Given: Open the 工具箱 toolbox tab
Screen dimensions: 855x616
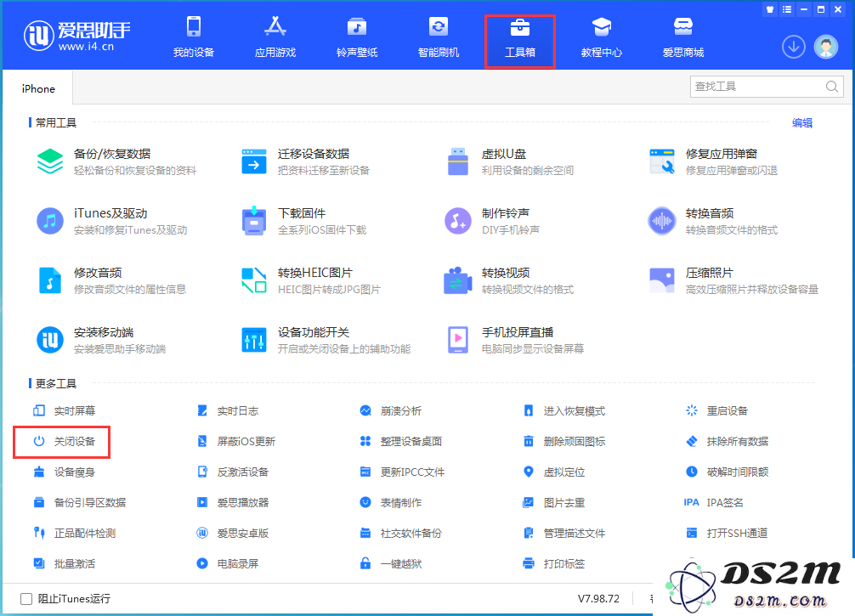Looking at the screenshot, I should (520, 42).
